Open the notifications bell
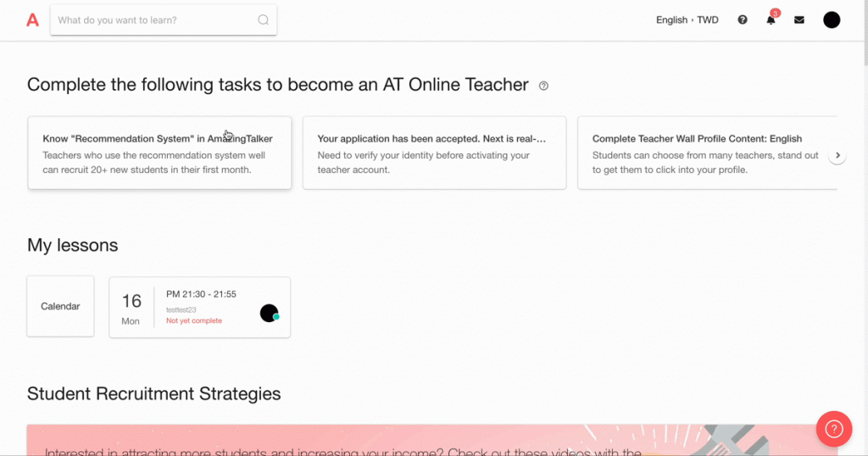Viewport: 868px width, 456px height. pyautogui.click(x=771, y=20)
